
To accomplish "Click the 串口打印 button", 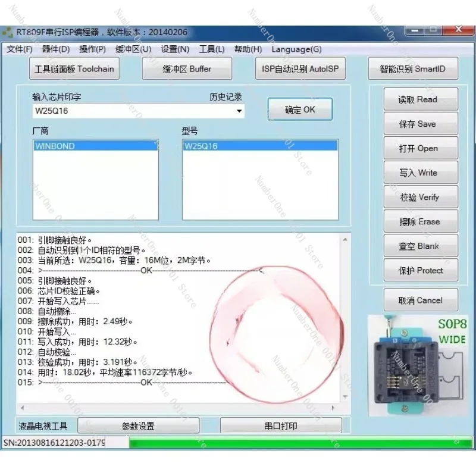I will click(x=281, y=425).
